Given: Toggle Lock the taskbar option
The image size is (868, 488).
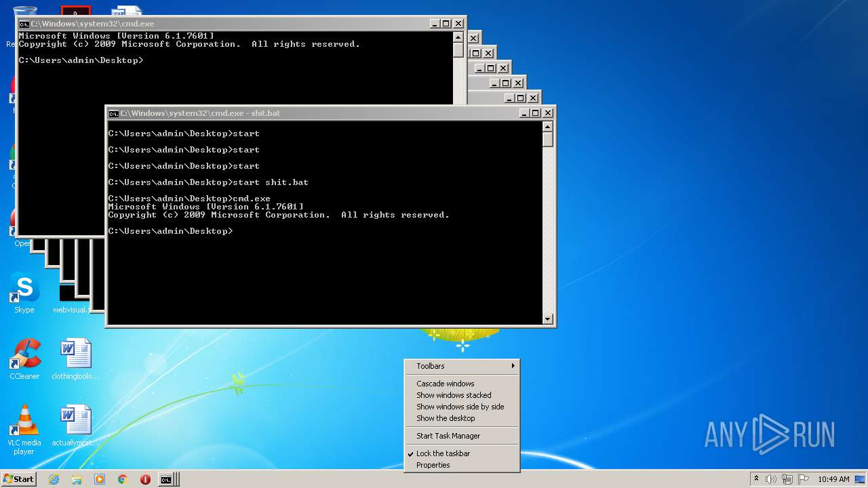Looking at the screenshot, I should 462,453.
